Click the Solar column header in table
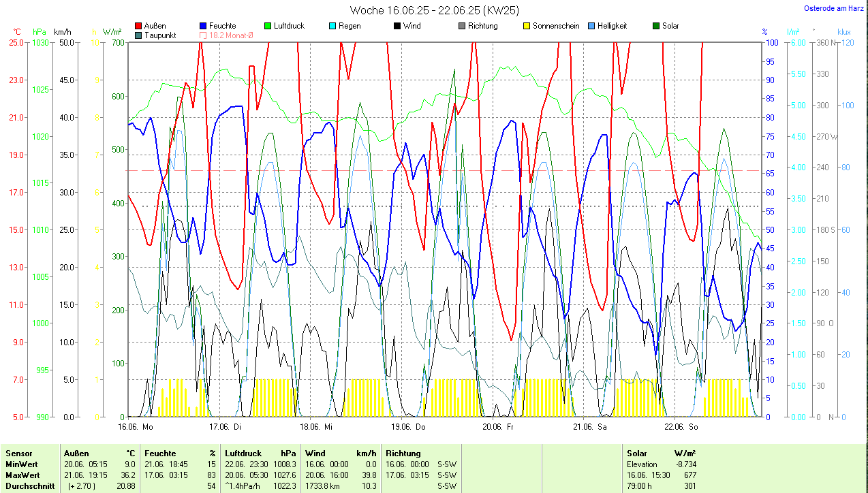 click(x=637, y=453)
